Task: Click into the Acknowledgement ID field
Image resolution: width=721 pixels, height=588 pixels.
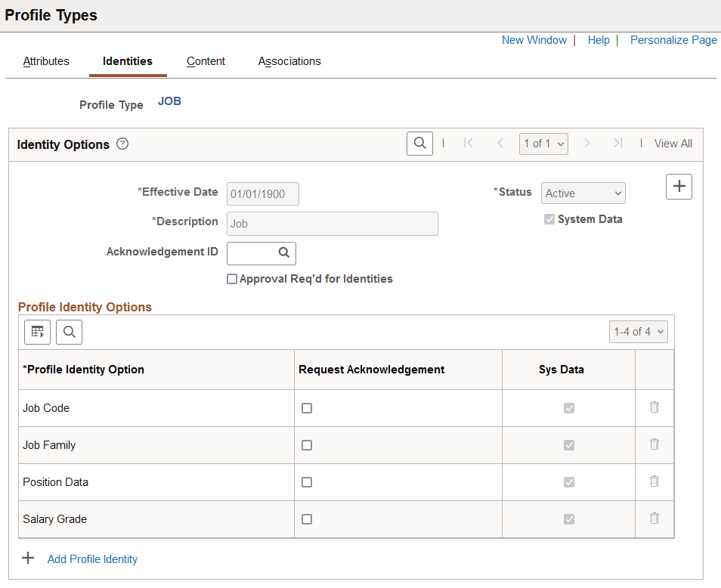Action: [250, 253]
